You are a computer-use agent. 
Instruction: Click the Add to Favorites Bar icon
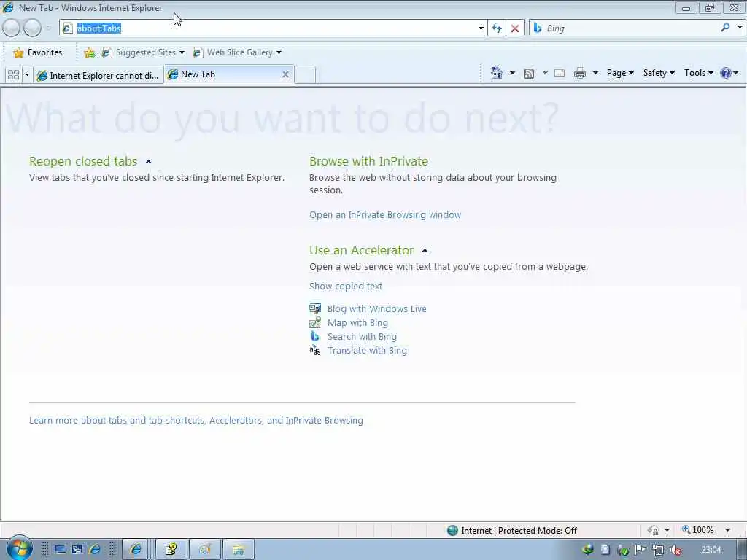pos(89,52)
